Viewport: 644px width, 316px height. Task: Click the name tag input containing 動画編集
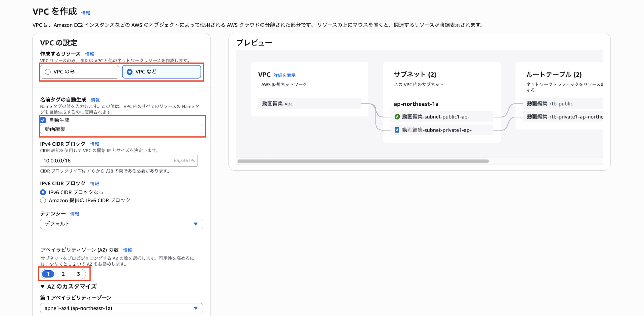click(x=121, y=129)
